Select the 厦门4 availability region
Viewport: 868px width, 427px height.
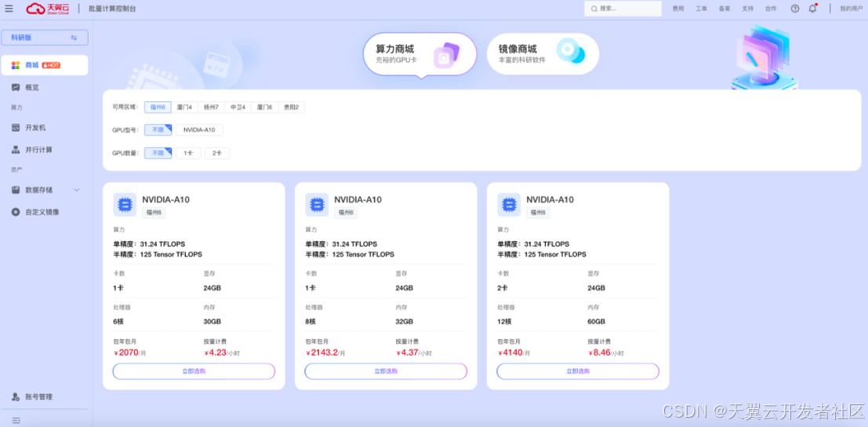[184, 107]
